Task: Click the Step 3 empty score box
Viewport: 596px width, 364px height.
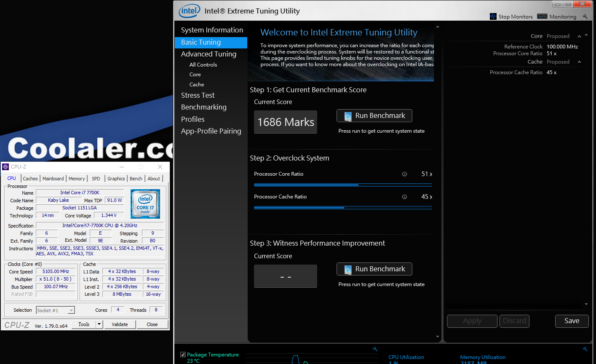Action: [286, 276]
